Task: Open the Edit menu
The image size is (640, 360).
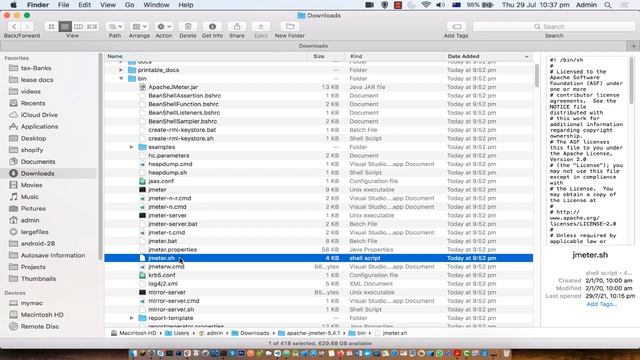Action: click(84, 5)
